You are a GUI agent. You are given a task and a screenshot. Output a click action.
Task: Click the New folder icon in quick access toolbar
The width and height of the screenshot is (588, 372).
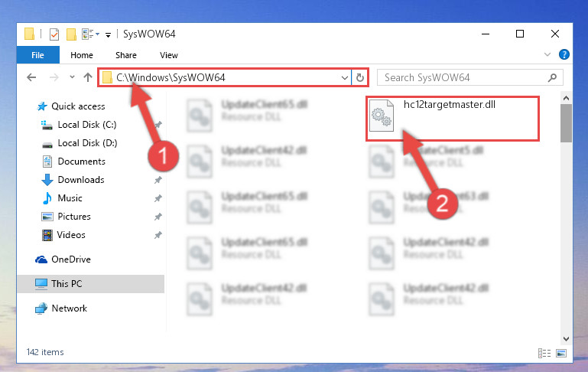coord(71,34)
